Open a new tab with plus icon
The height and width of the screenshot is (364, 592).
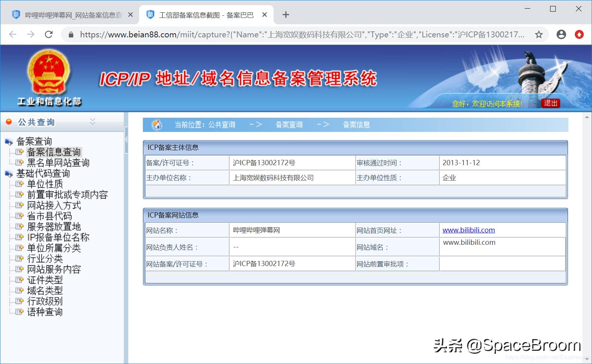click(286, 15)
